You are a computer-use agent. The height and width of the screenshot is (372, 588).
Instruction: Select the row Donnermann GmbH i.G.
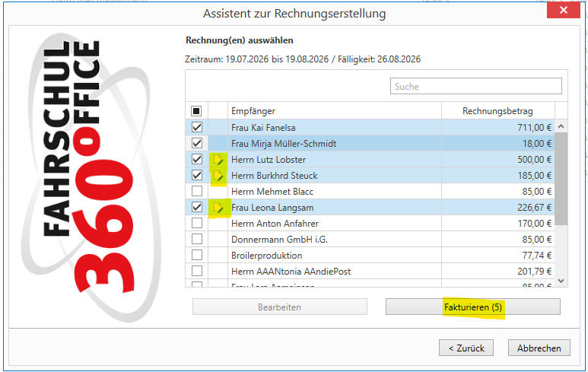[x=370, y=239]
